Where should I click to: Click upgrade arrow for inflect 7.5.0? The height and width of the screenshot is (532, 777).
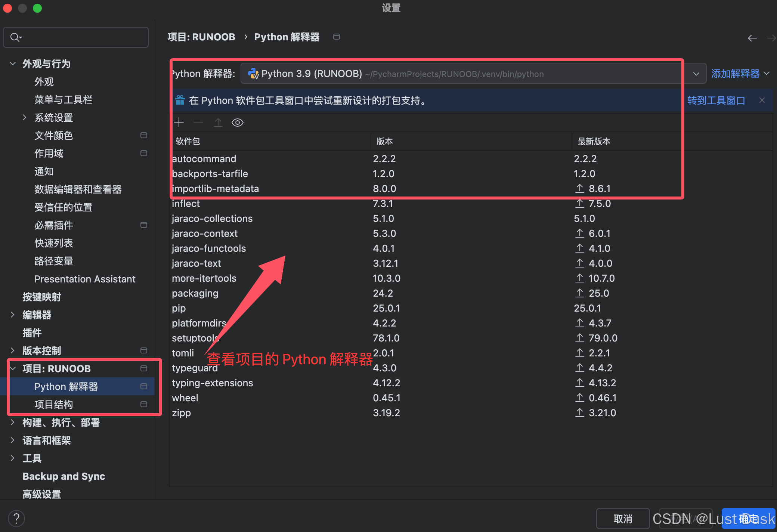coord(579,203)
